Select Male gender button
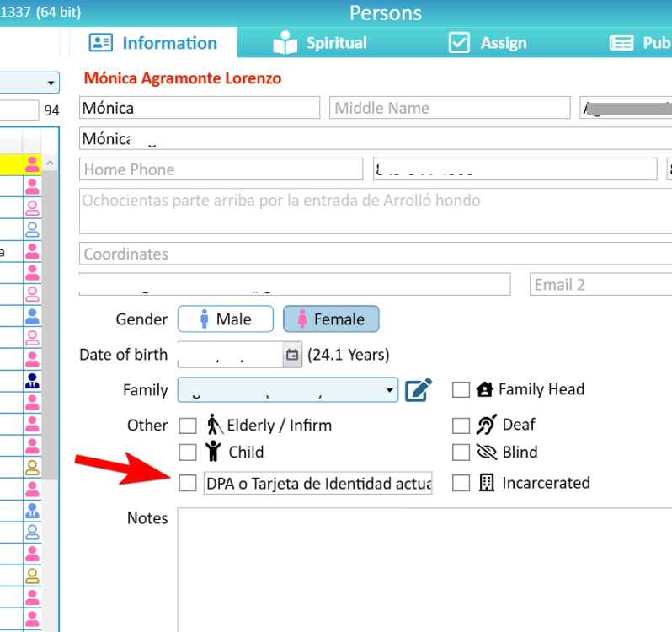Image resolution: width=672 pixels, height=632 pixels. click(226, 319)
